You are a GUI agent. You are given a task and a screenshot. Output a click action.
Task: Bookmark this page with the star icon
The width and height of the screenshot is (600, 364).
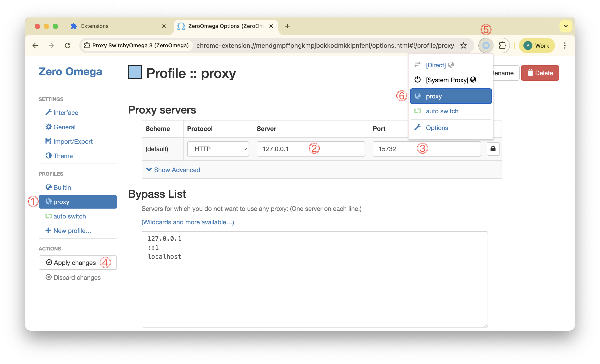[x=463, y=45]
